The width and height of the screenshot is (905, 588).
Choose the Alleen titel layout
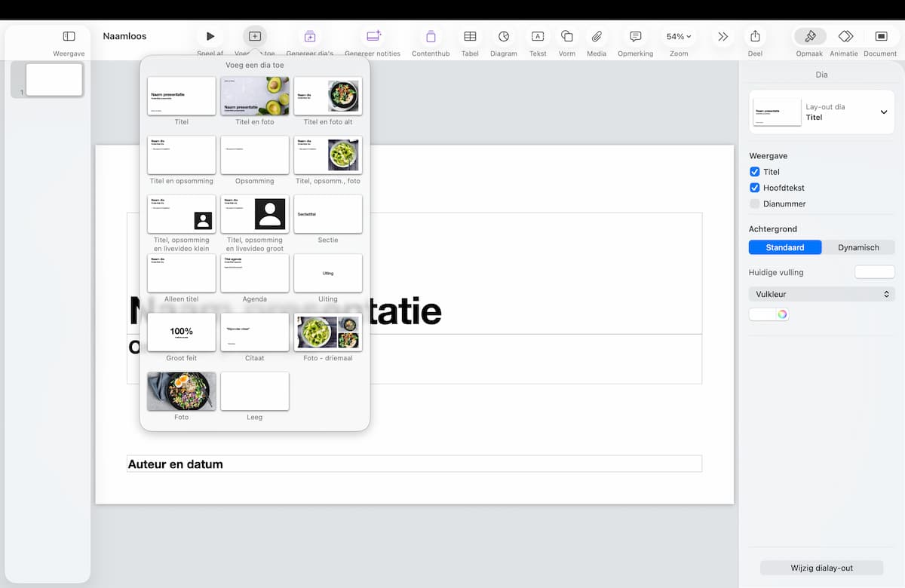182,273
